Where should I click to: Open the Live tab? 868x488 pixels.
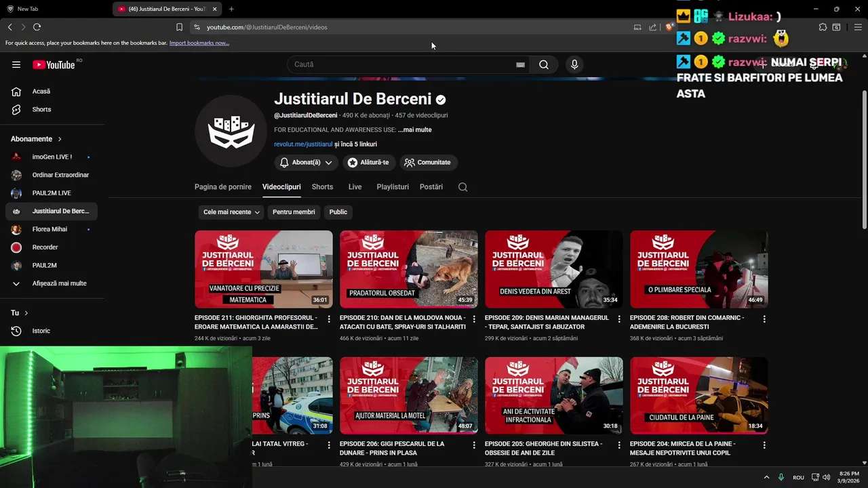tap(355, 187)
